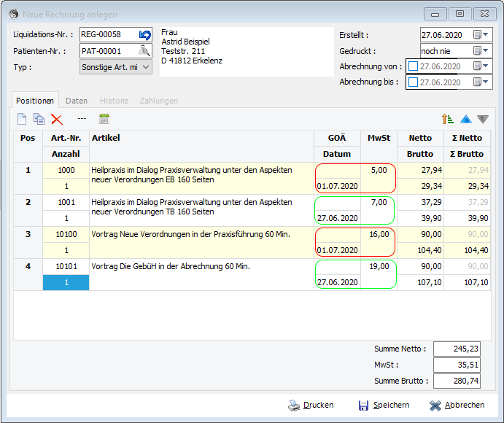Open the Zahlungen tab
Viewport: 504px width, 423px height.
click(159, 101)
